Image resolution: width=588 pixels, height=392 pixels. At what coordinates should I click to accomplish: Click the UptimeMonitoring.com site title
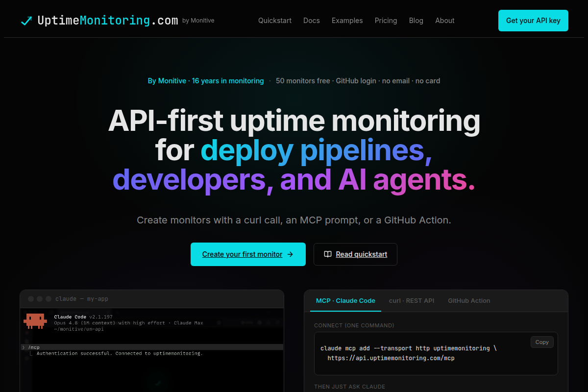point(108,21)
